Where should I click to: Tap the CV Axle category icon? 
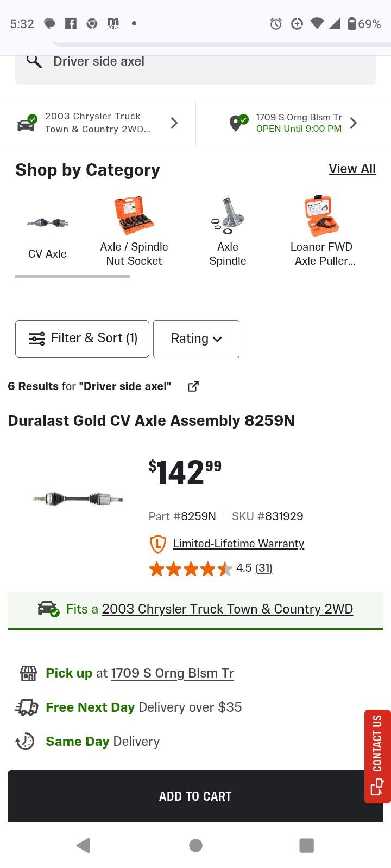click(x=47, y=223)
